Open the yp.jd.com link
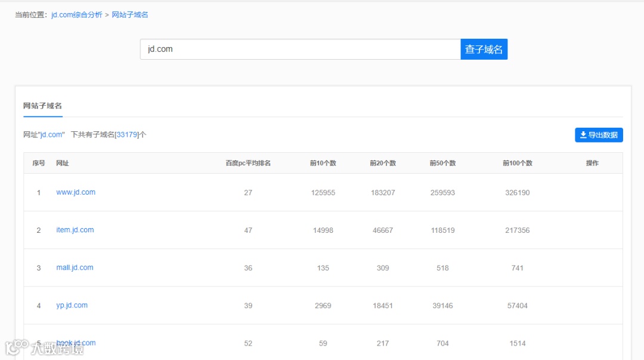Viewport: 644px width, 360px height. (72, 305)
